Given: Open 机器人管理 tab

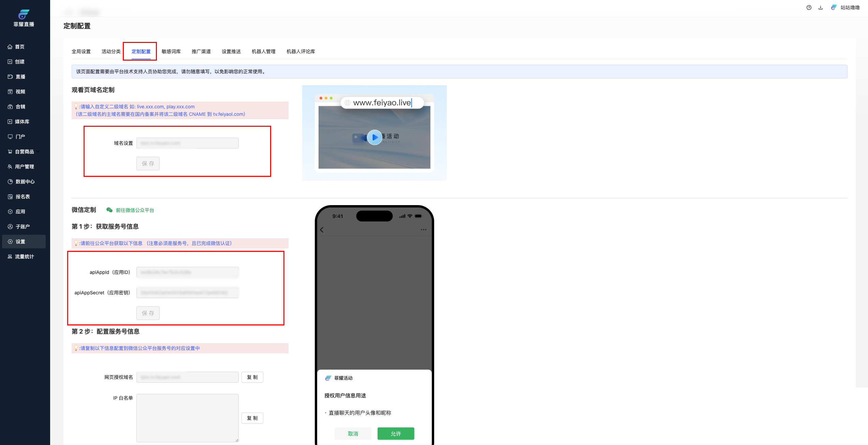Looking at the screenshot, I should pos(263,51).
